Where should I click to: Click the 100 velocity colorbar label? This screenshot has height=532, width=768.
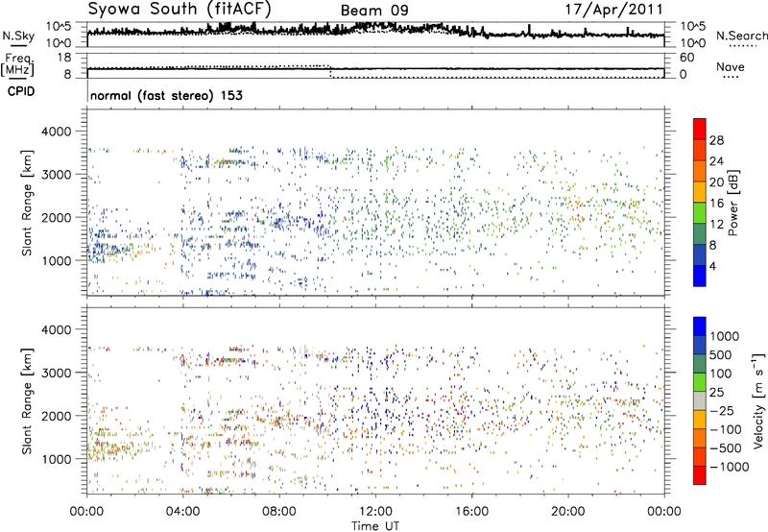[722, 374]
